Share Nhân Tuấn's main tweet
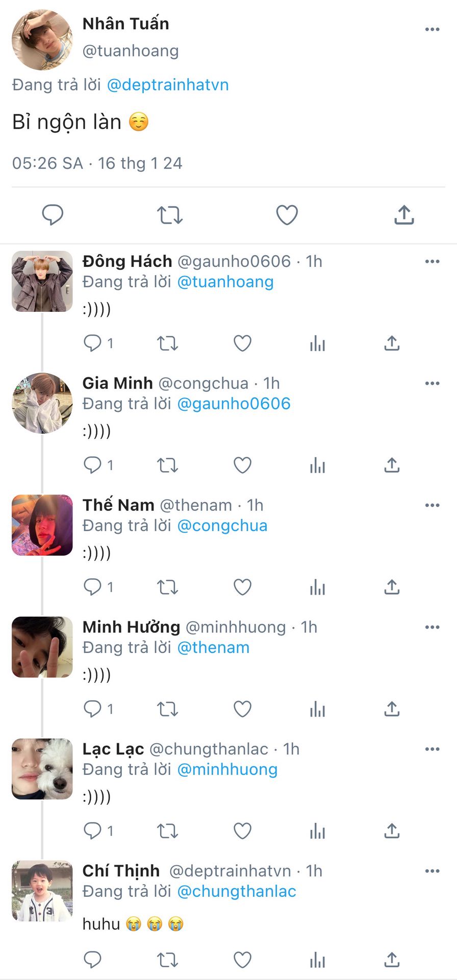 point(404,215)
